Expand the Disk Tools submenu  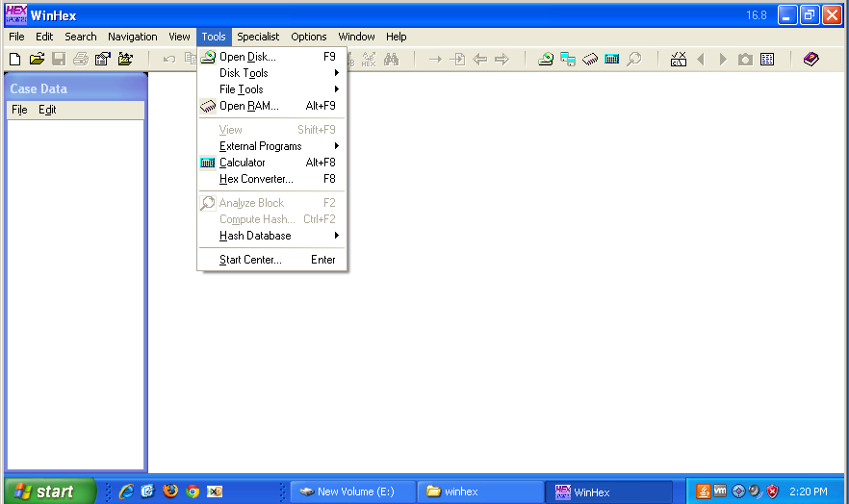click(271, 73)
